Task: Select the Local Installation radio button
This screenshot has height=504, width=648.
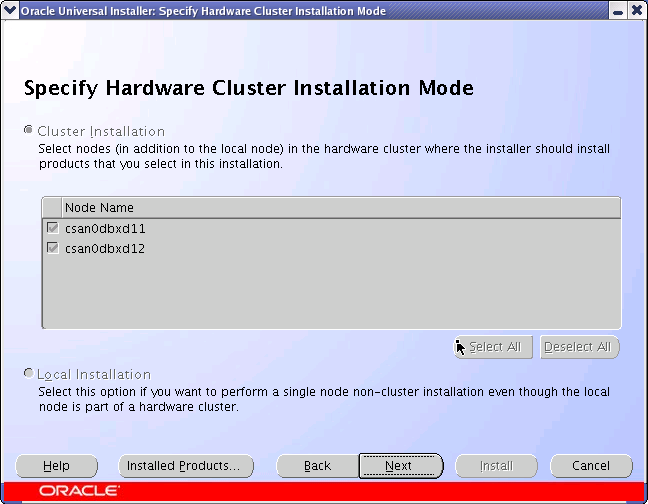Action: (29, 373)
